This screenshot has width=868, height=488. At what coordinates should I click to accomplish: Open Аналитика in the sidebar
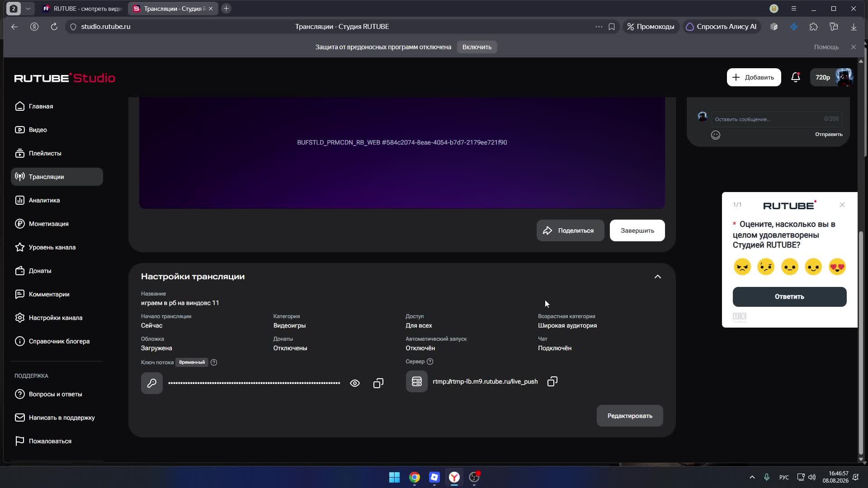(x=57, y=200)
